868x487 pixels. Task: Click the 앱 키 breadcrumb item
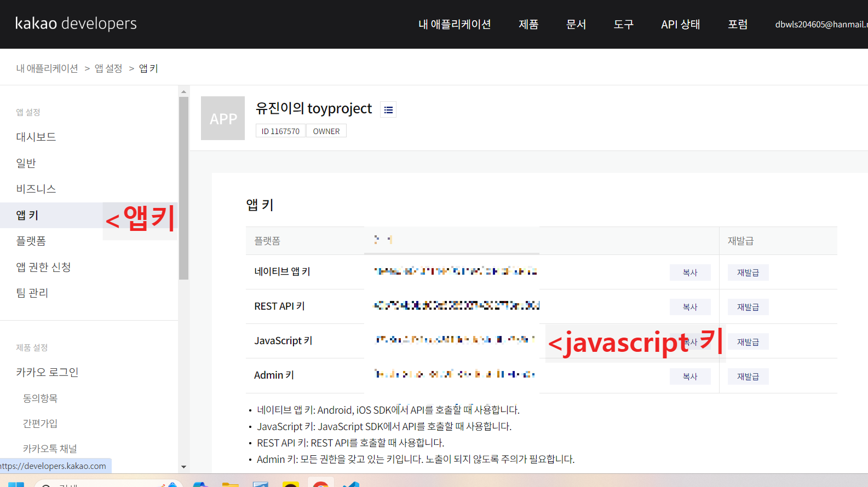[x=148, y=68]
